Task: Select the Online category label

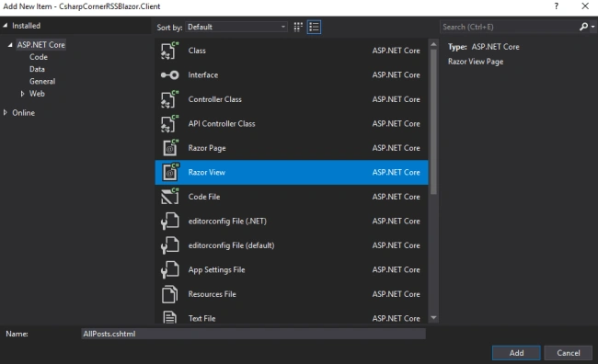Action: 24,112
